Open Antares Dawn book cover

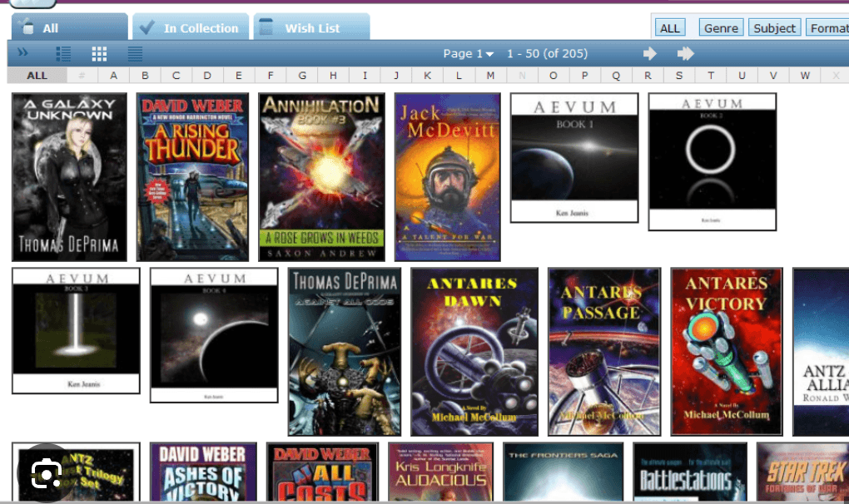point(474,351)
